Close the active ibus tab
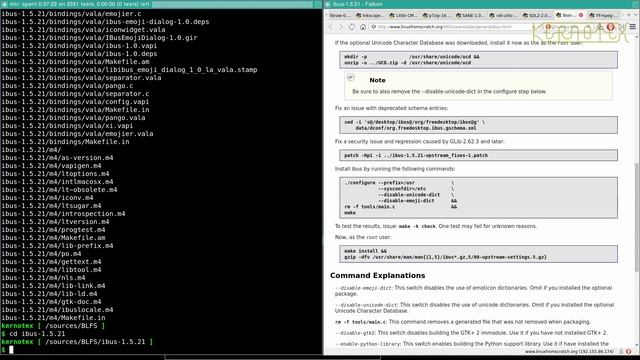 click(x=580, y=15)
